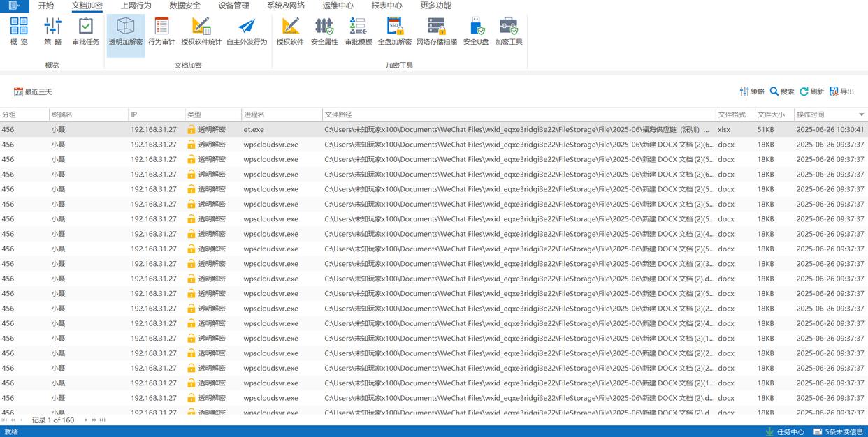This screenshot has height=437, width=868.
Task: Expand the 最近三天 date filter
Action: coord(33,92)
